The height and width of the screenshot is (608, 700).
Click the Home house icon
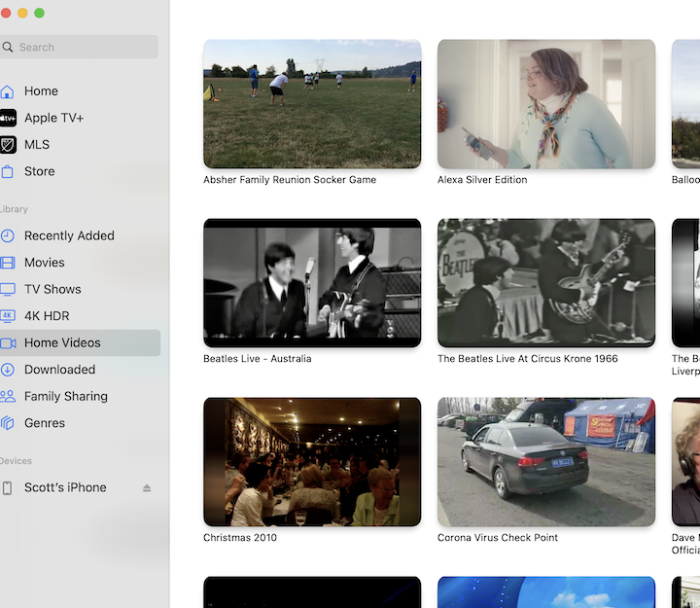tap(7, 91)
